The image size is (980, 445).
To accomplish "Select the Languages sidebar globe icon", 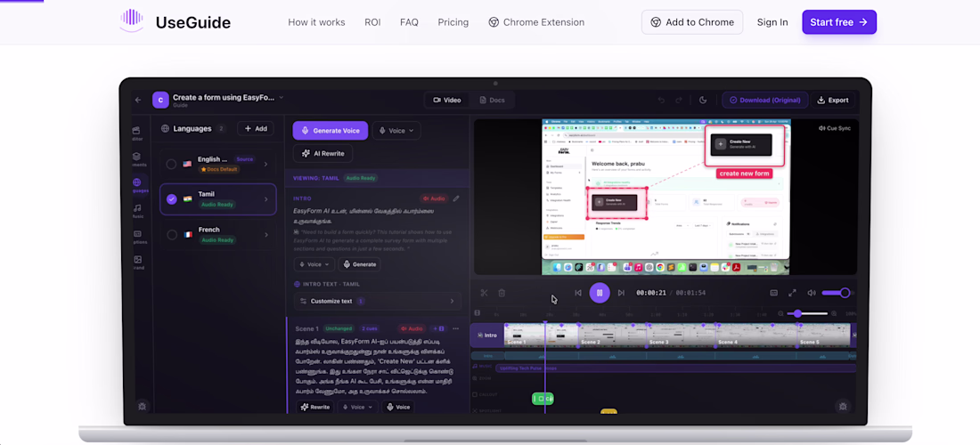I will [137, 182].
